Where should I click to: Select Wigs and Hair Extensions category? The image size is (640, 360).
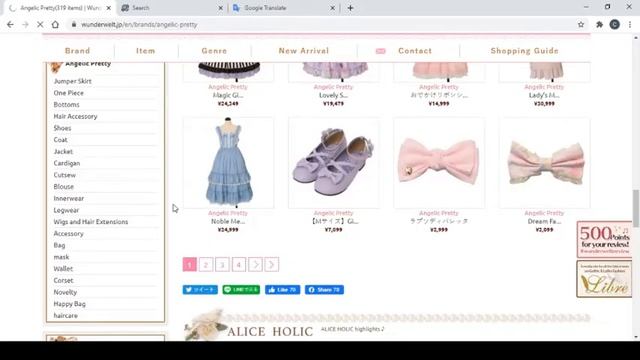click(91, 222)
